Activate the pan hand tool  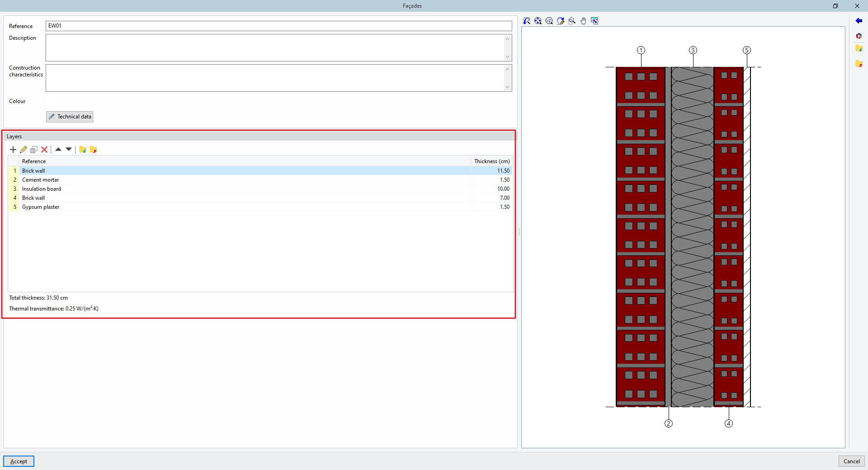pos(583,21)
